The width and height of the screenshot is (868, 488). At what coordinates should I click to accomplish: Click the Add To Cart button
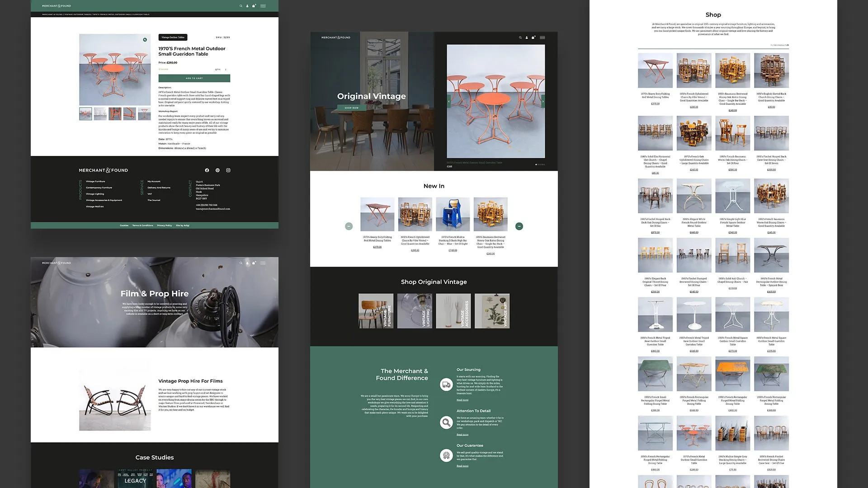coord(194,78)
